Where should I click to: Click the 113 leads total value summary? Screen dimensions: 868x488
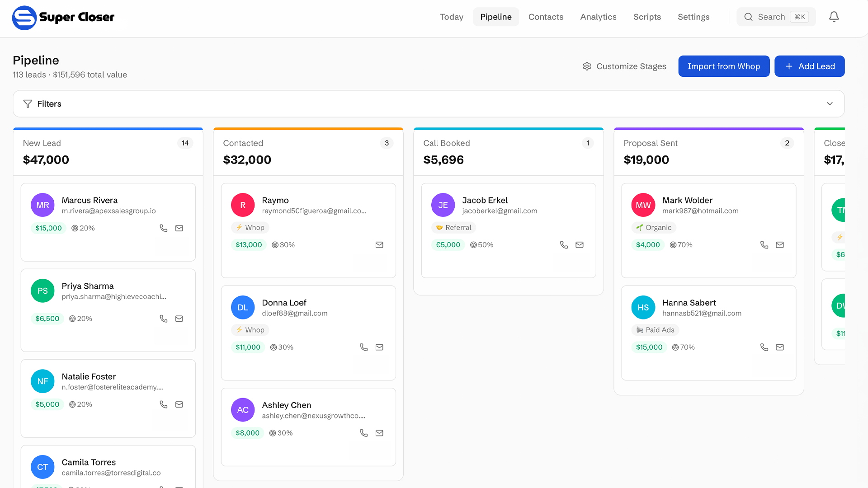pos(70,75)
